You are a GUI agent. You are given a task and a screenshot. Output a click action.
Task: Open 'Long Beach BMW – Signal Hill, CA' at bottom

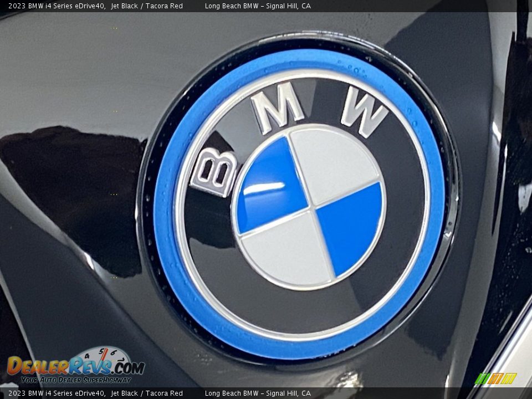click(258, 393)
